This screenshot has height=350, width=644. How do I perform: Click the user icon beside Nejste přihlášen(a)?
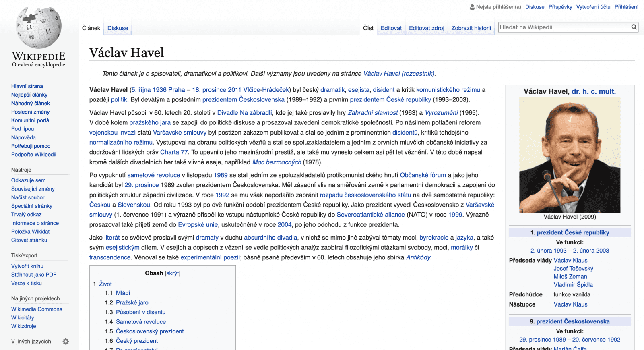472,7
